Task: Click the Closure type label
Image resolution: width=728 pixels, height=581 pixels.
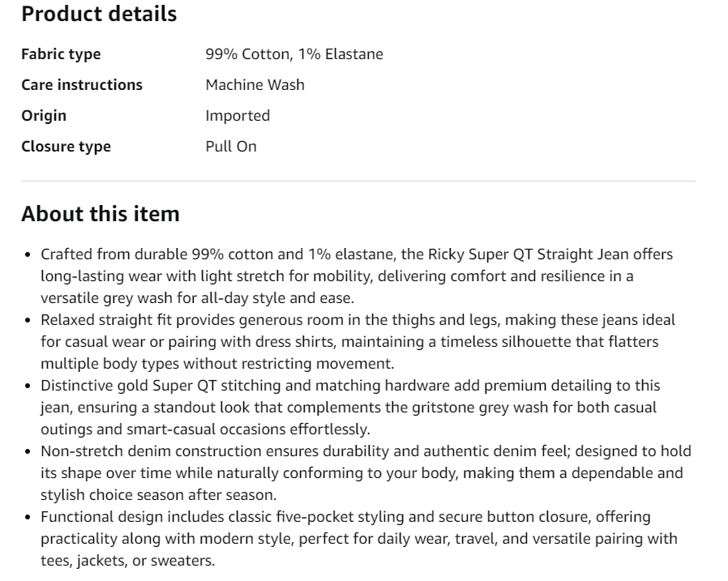Action: (66, 147)
